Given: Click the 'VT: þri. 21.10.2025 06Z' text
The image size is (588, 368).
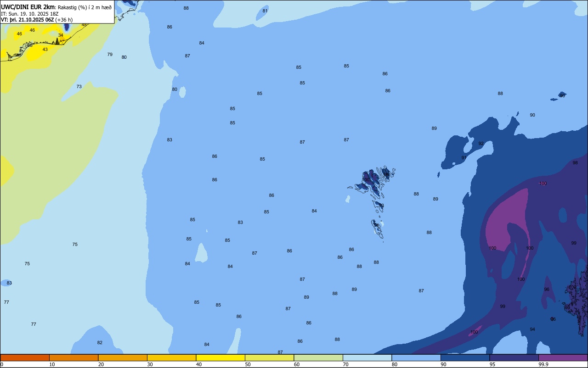Looking at the screenshot, I should coord(27,20).
